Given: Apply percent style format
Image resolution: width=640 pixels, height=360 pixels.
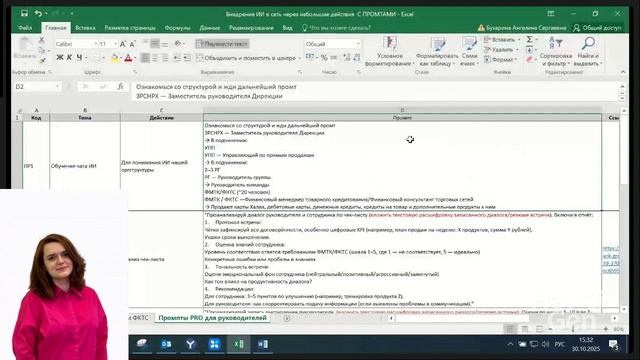Looking at the screenshot, I should pyautogui.click(x=324, y=58).
